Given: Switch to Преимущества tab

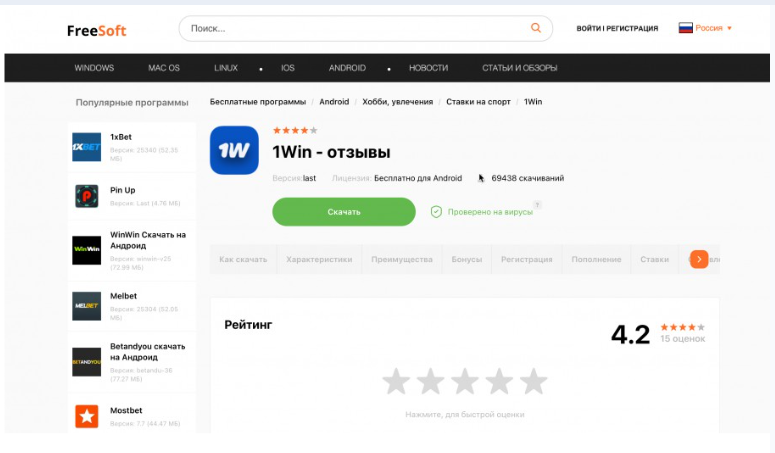Looking at the screenshot, I should pyautogui.click(x=402, y=259).
